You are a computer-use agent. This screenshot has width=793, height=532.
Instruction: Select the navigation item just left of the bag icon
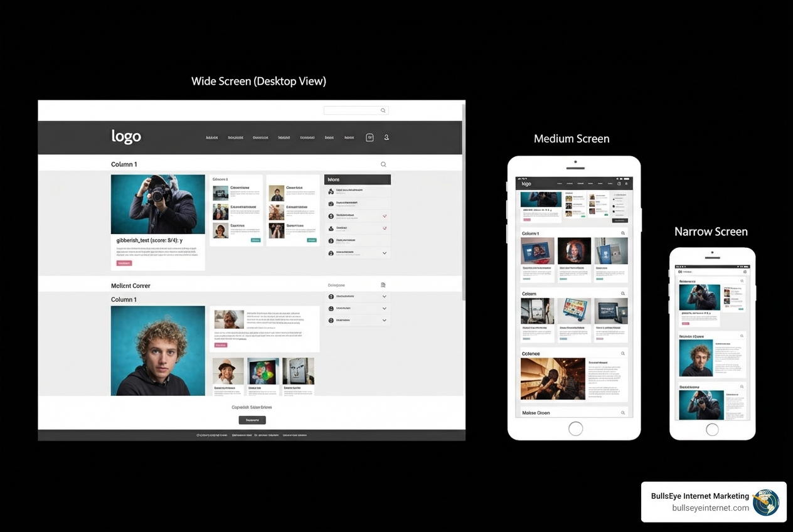point(349,137)
